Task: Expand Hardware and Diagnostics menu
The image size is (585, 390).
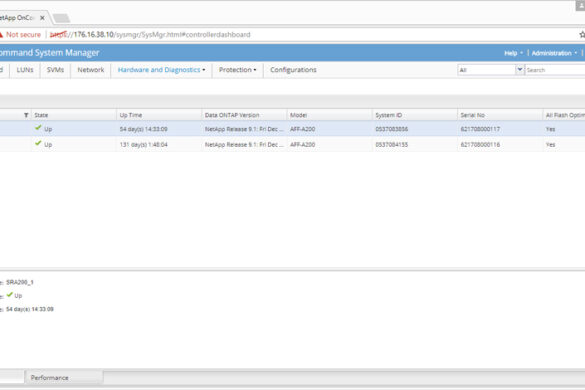Action: click(x=162, y=70)
